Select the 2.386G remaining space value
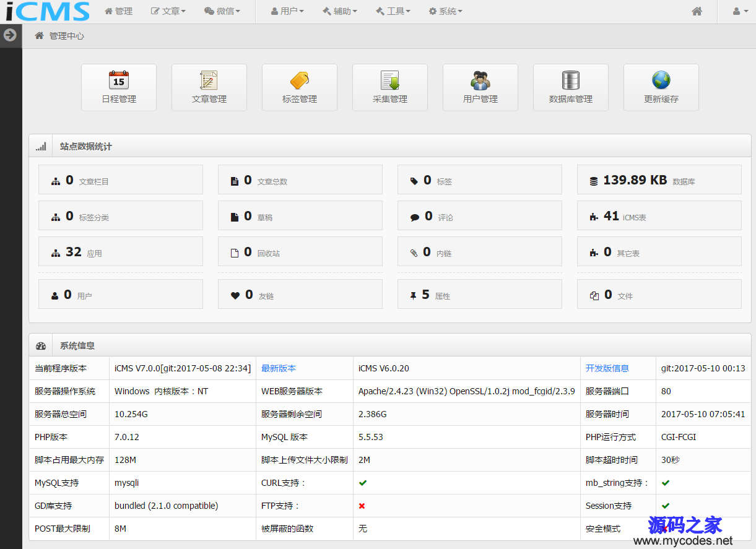This screenshot has height=549, width=756. pyautogui.click(x=373, y=414)
